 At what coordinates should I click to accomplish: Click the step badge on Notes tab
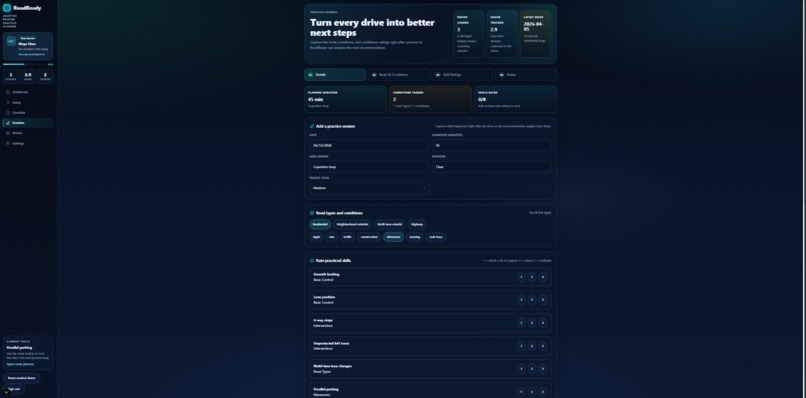502,75
